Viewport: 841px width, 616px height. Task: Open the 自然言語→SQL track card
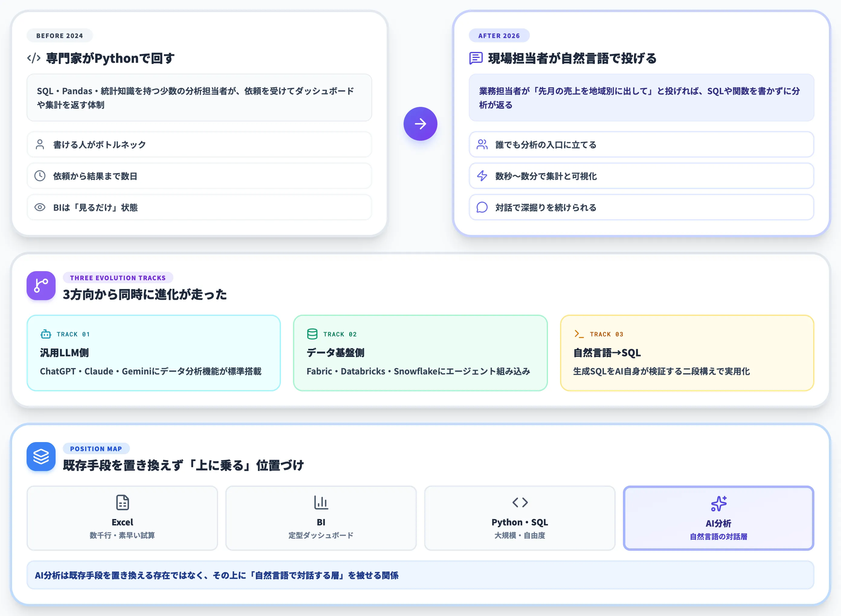[x=687, y=353]
